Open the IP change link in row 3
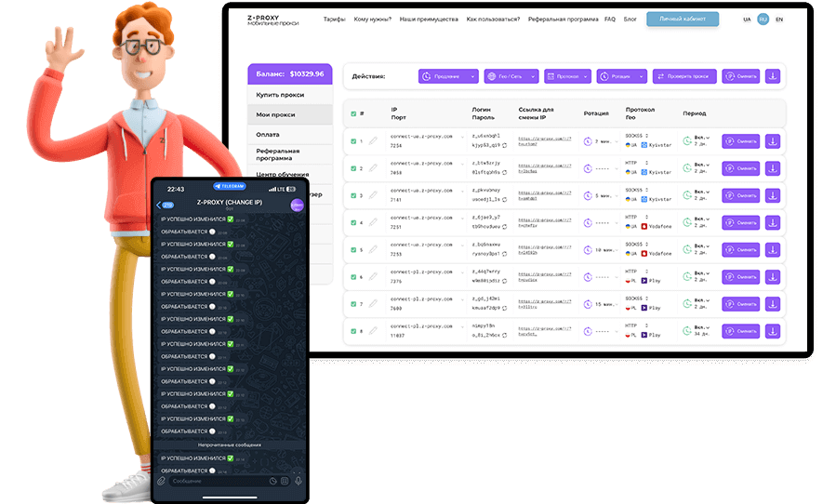The width and height of the screenshot is (836, 504). tap(544, 195)
